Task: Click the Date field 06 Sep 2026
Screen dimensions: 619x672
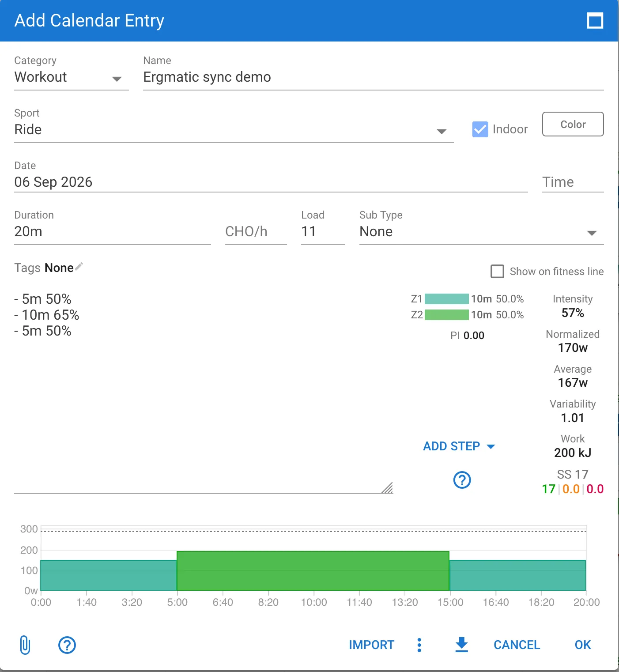Action: 271,182
